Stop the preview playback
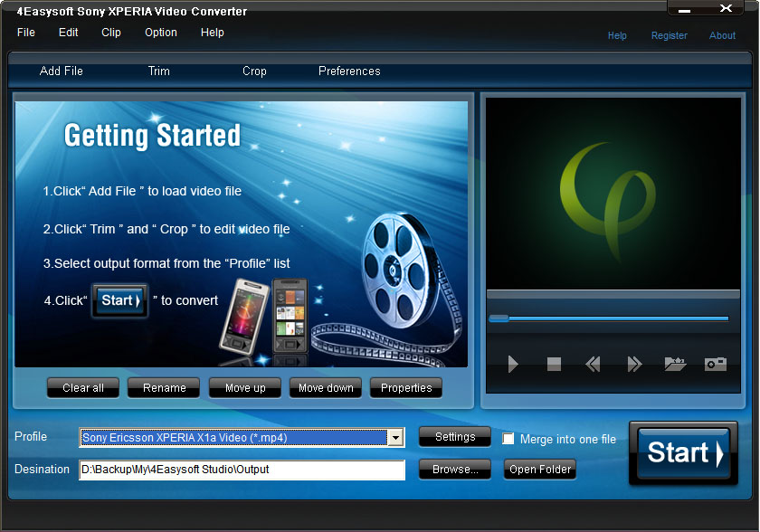Image resolution: width=760 pixels, height=532 pixels. click(554, 364)
